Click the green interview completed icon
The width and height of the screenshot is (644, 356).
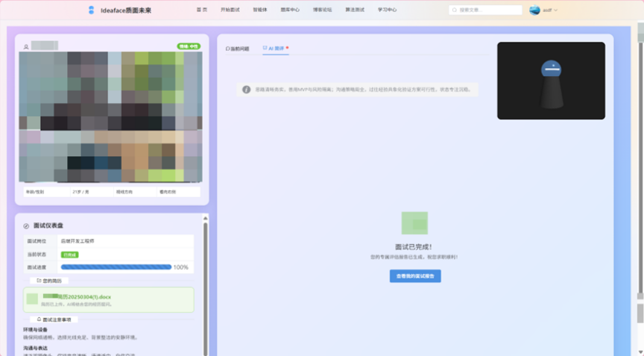click(414, 223)
